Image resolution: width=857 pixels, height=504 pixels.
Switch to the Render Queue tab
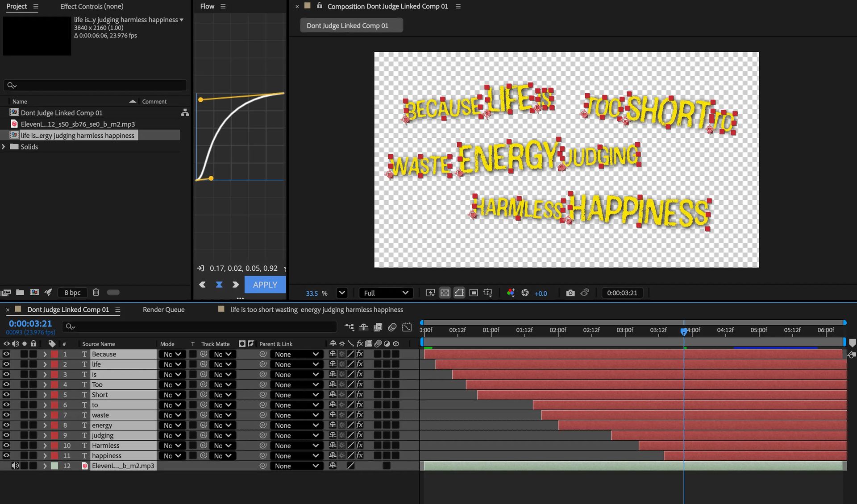coord(163,310)
